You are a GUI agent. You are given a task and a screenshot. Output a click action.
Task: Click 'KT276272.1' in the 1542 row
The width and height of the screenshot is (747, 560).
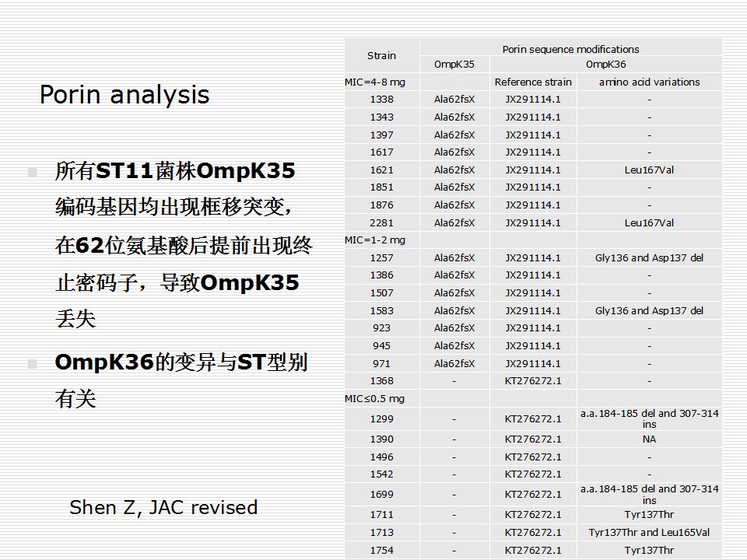[x=532, y=474]
